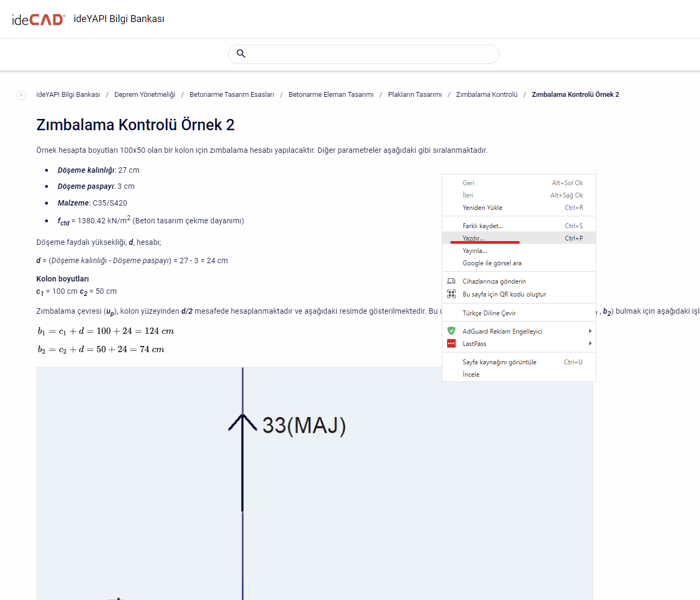Click into the search input field
The height and width of the screenshot is (600, 700).
click(x=371, y=54)
